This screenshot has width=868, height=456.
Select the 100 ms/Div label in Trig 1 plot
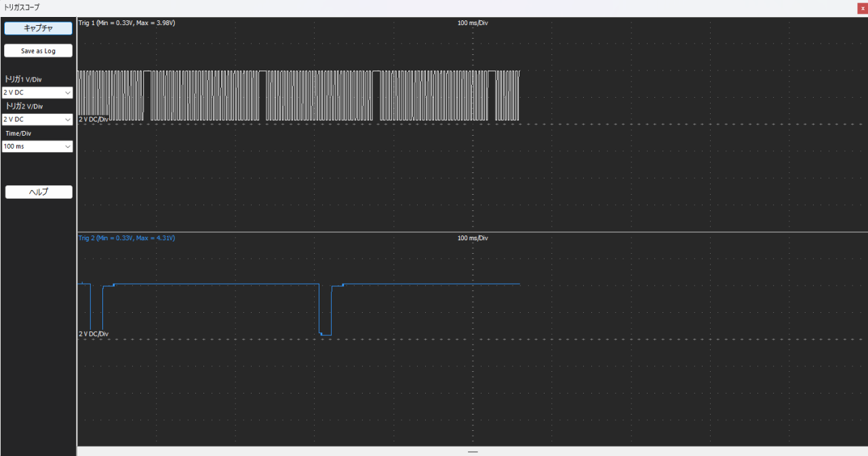(x=473, y=23)
